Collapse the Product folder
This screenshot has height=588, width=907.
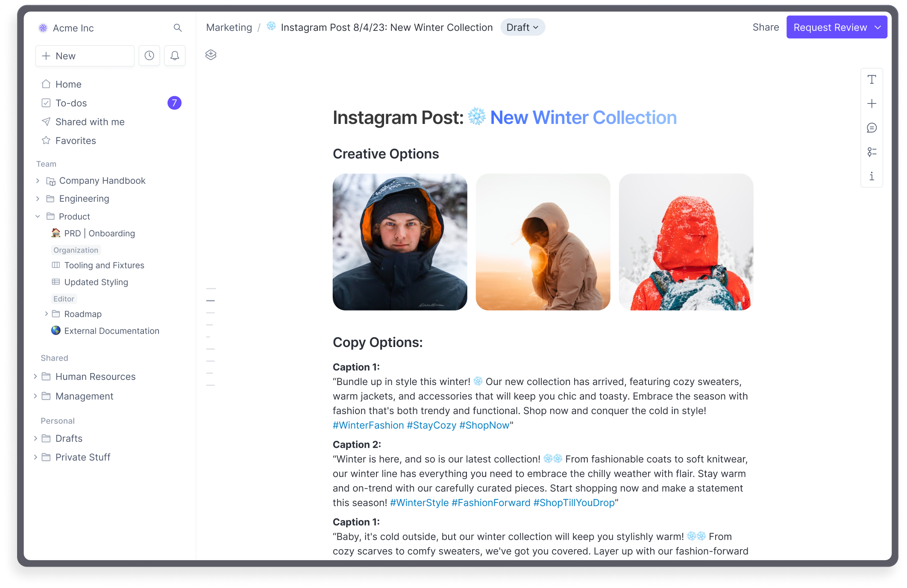coord(38,216)
